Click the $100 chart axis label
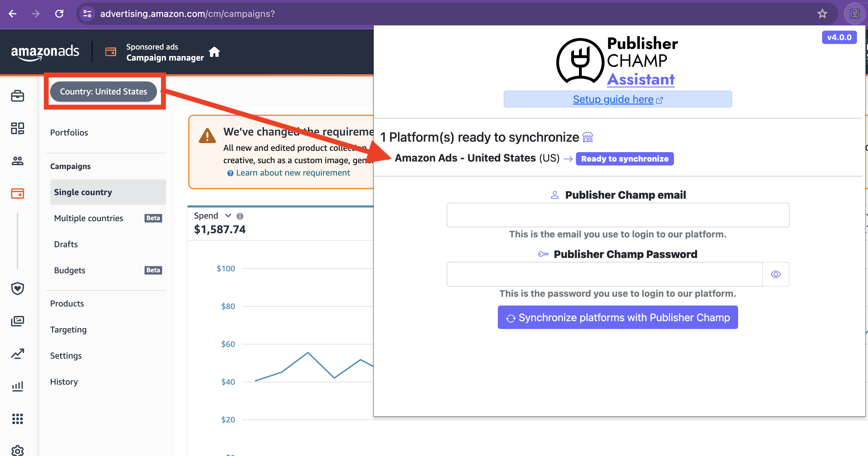 coord(226,269)
